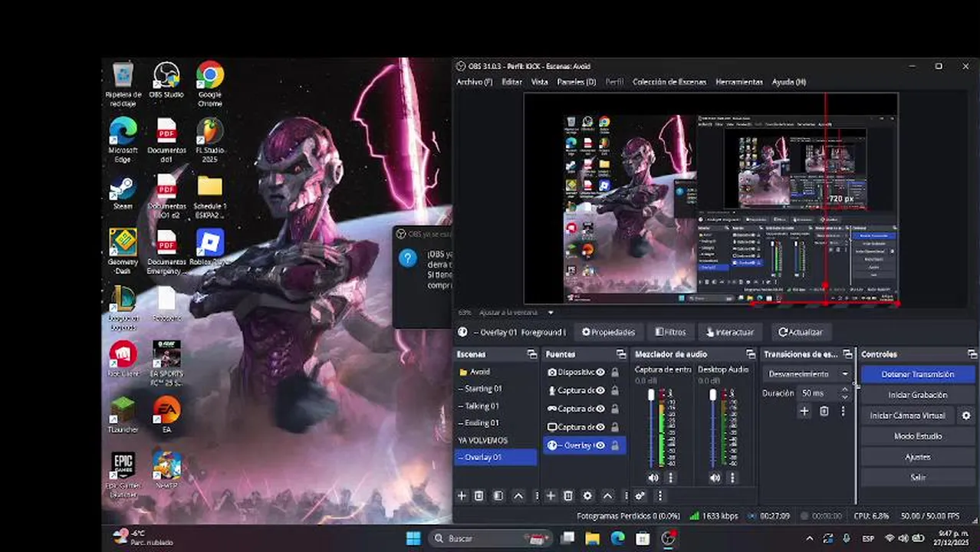Undock the Fuentes panel
The height and width of the screenshot is (552, 980).
coord(621,354)
